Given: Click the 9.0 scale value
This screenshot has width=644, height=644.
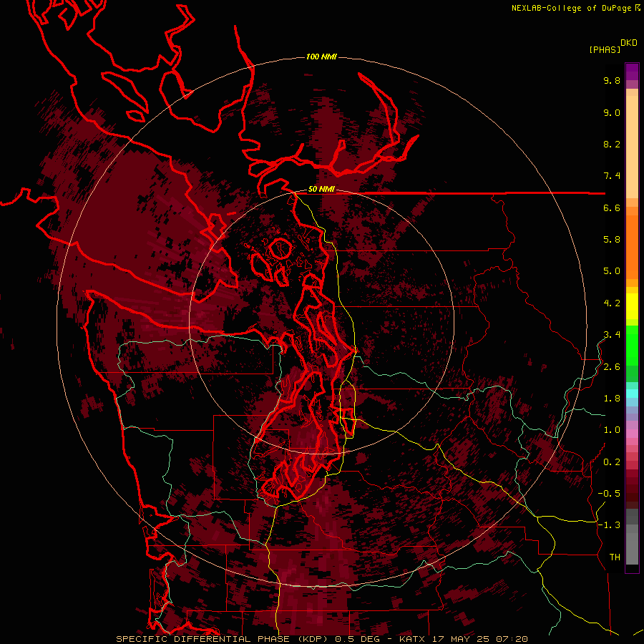Looking at the screenshot, I should pyautogui.click(x=612, y=112).
